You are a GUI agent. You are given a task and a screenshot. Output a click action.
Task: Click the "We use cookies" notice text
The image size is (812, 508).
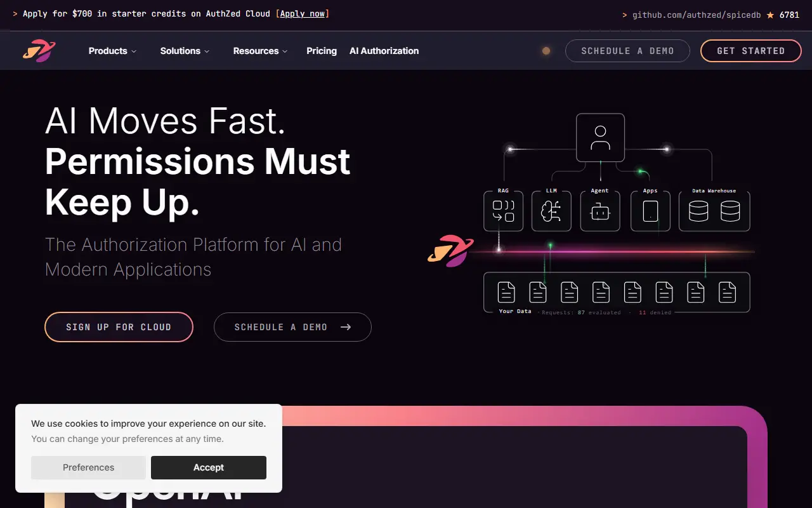click(x=148, y=424)
